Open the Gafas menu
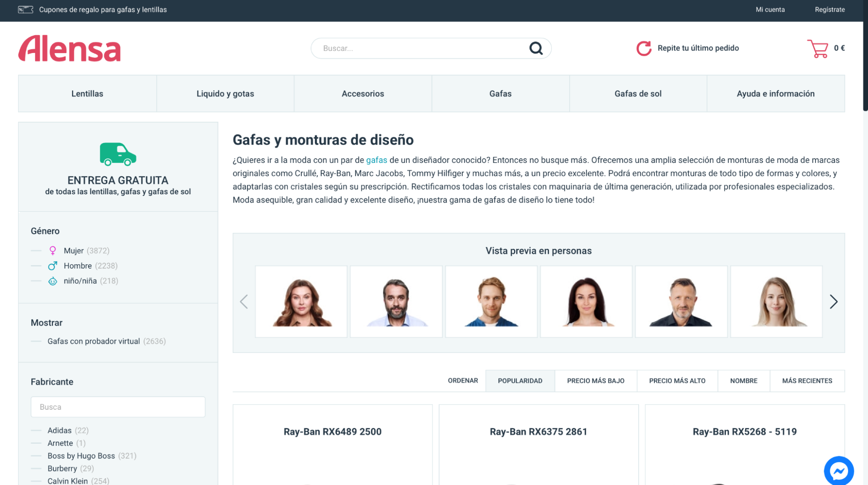 point(500,93)
